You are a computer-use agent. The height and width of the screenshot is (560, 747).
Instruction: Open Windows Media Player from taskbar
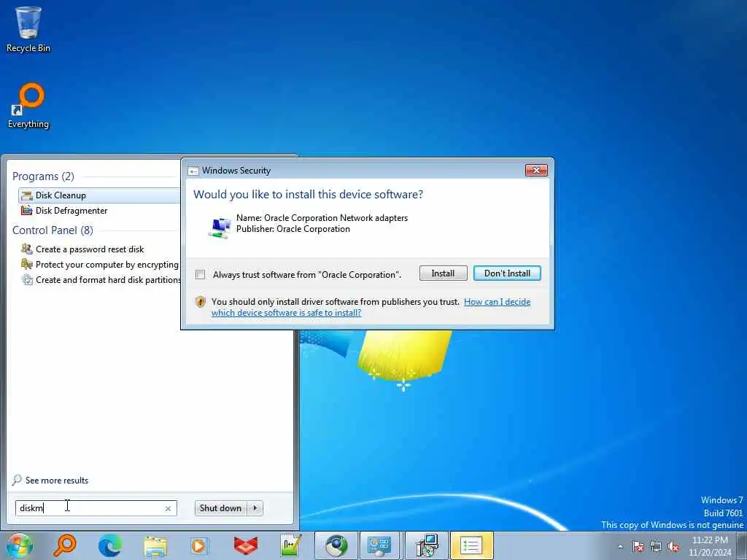point(199,545)
